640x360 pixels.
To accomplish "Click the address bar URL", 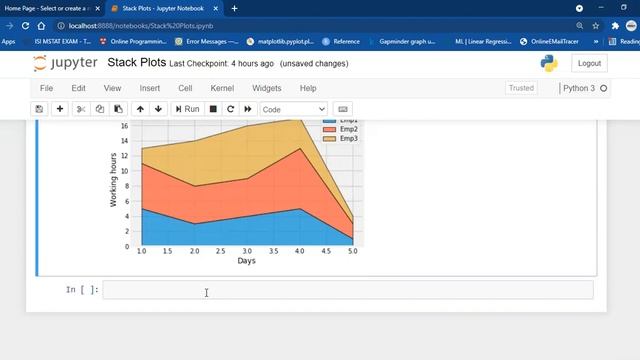I will click(141, 26).
